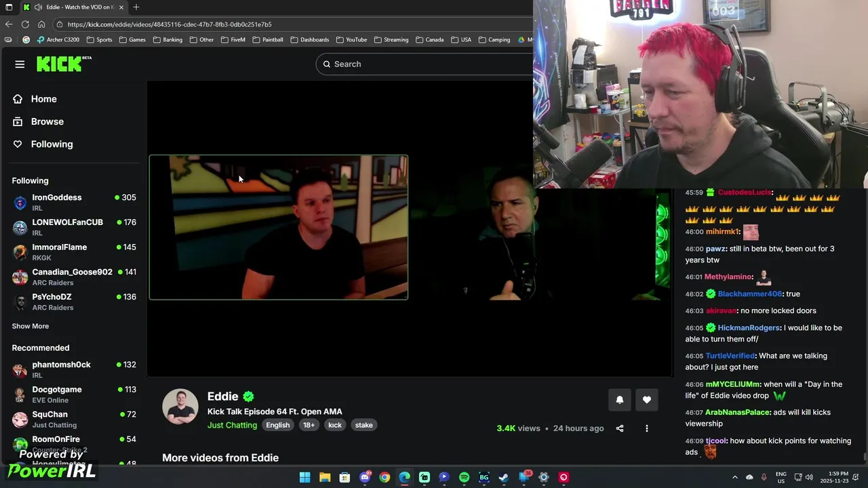The height and width of the screenshot is (488, 868).
Task: Open Docgotgame recommended channel
Action: coord(74,394)
